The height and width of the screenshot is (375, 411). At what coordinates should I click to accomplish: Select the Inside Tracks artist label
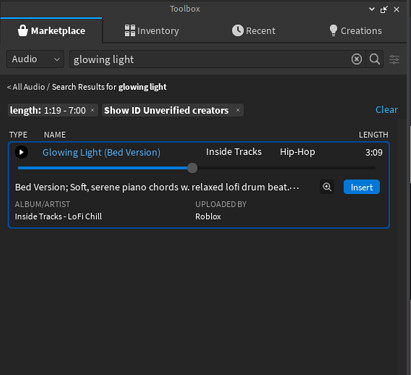(234, 152)
